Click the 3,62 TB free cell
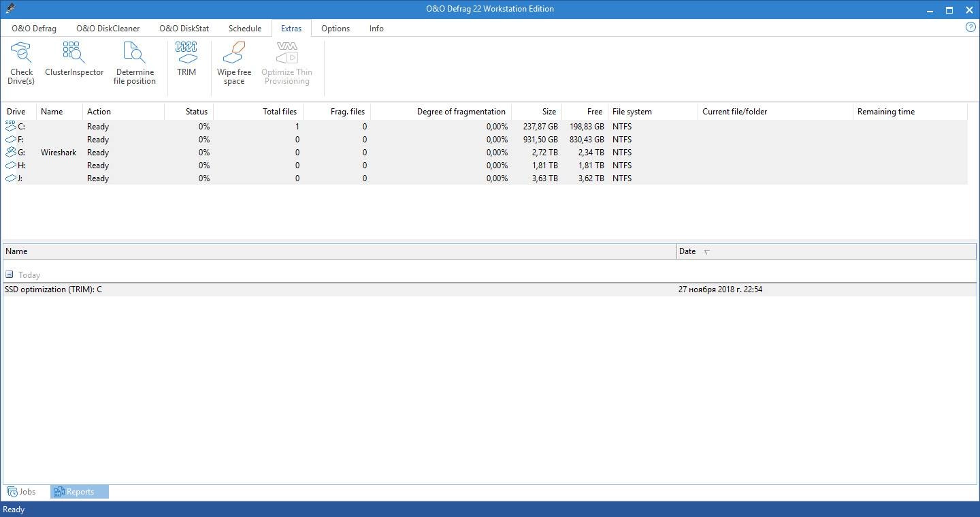 [591, 178]
